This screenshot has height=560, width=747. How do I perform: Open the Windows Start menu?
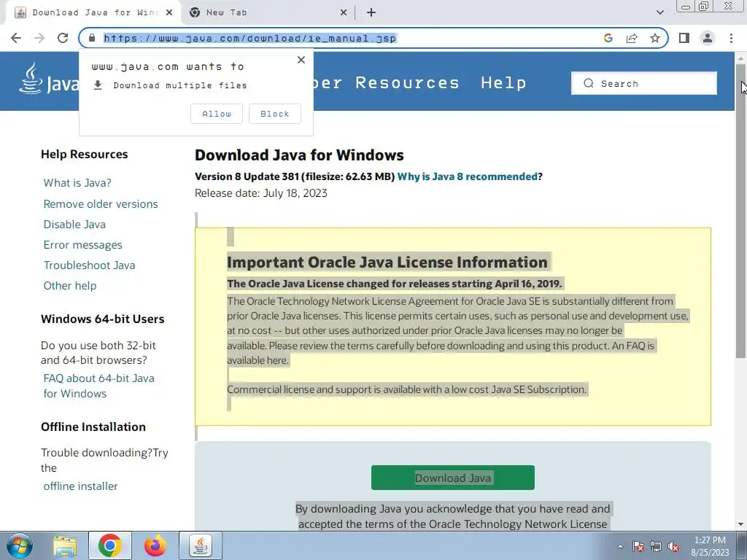[x=20, y=545]
